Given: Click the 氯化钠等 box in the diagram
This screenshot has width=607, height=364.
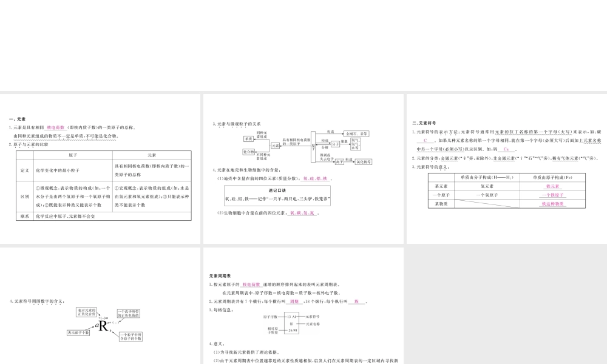Looking at the screenshot, I should pyautogui.click(x=364, y=162).
